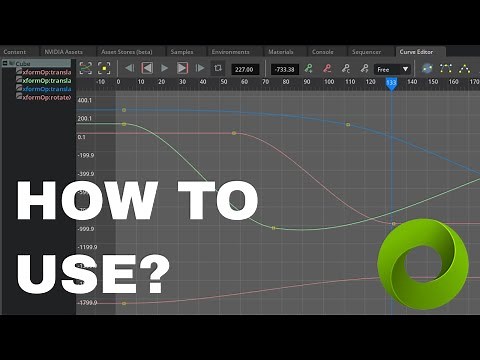Toggle loop playback
The width and height of the screenshot is (480, 360).
(x=218, y=68)
